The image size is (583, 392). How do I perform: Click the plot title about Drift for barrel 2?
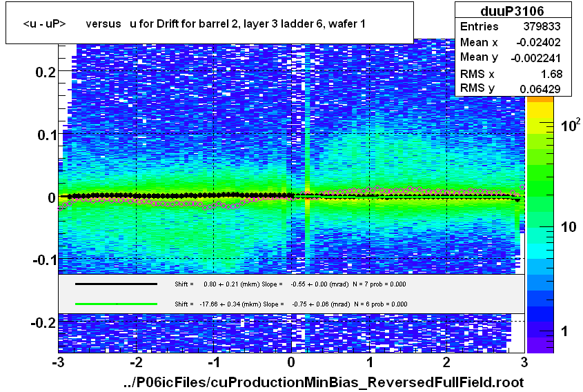[194, 23]
